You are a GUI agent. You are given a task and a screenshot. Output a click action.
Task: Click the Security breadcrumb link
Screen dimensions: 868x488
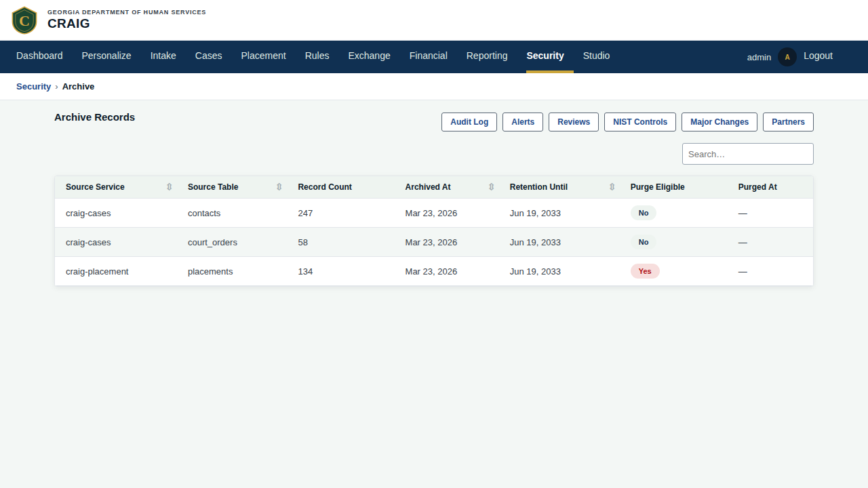34,87
